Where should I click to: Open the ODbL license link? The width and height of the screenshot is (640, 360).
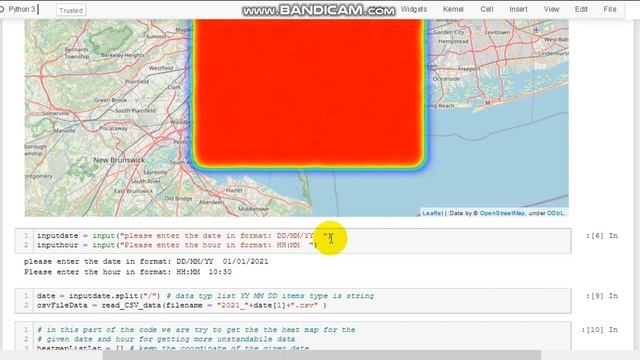[555, 213]
